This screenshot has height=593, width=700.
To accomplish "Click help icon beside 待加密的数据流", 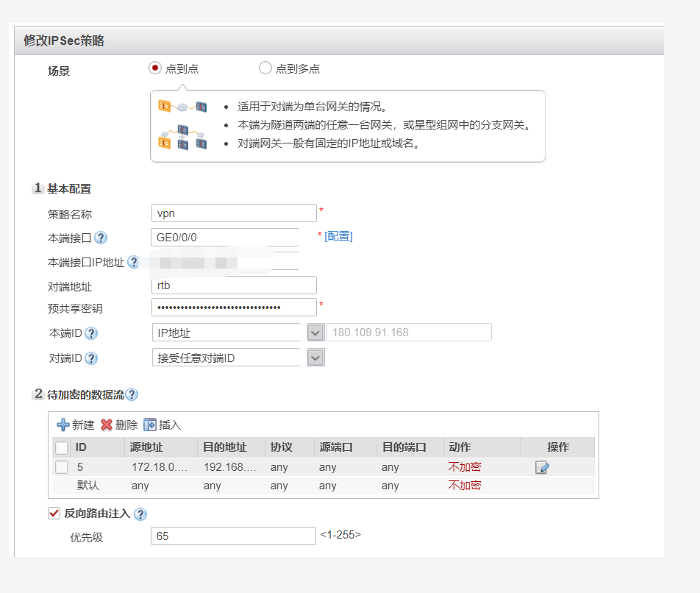I will coord(132,394).
